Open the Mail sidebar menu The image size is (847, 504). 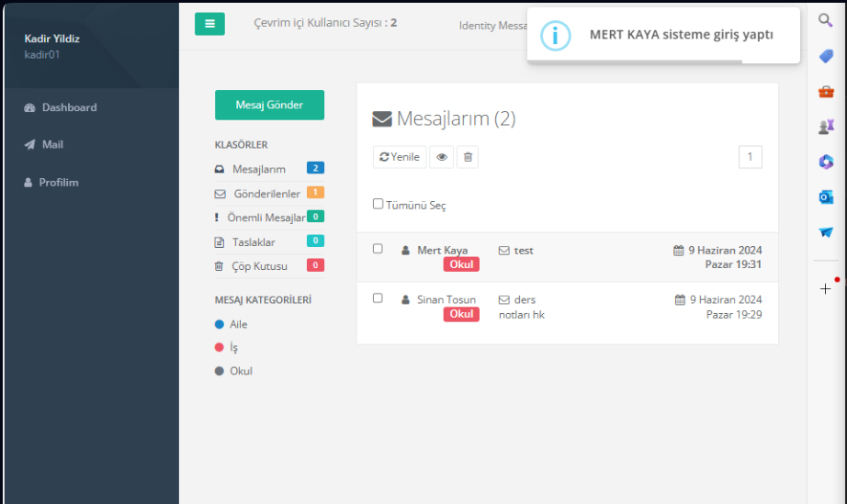[x=52, y=145]
